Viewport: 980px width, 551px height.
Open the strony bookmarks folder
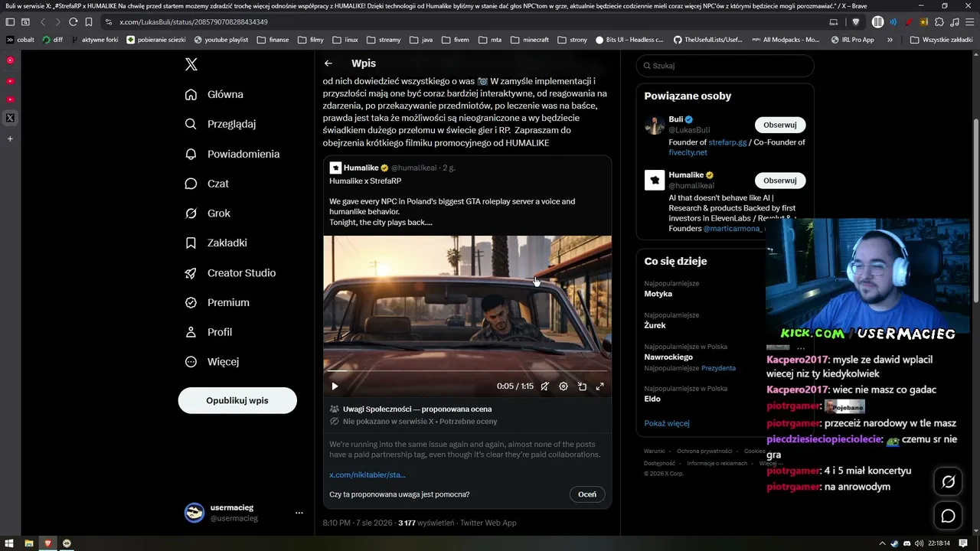573,40
